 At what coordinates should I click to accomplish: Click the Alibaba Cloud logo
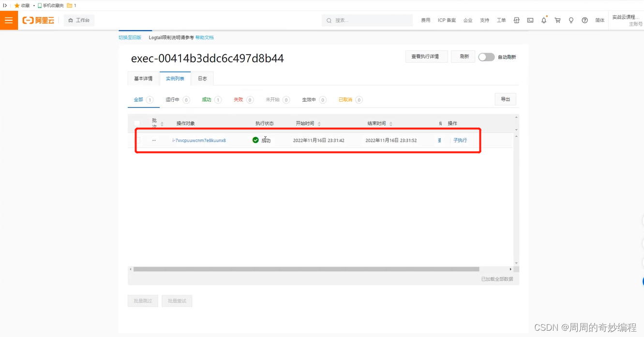38,20
